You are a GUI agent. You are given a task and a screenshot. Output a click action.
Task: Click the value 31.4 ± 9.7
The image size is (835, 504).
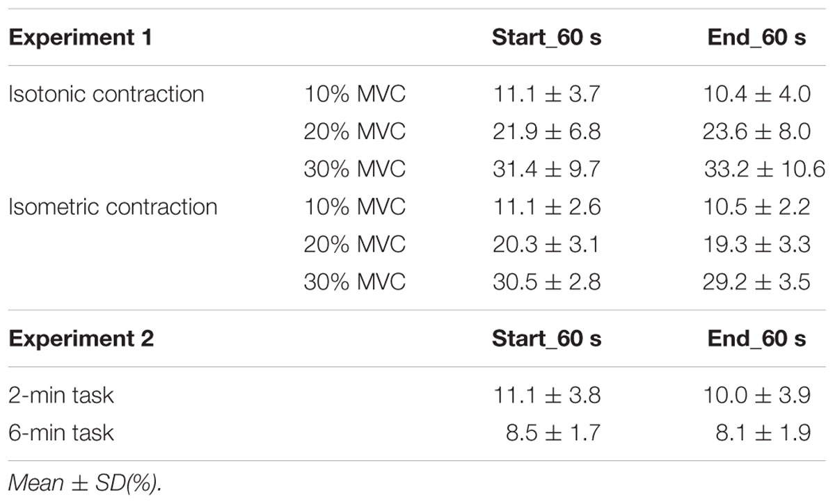click(546, 169)
